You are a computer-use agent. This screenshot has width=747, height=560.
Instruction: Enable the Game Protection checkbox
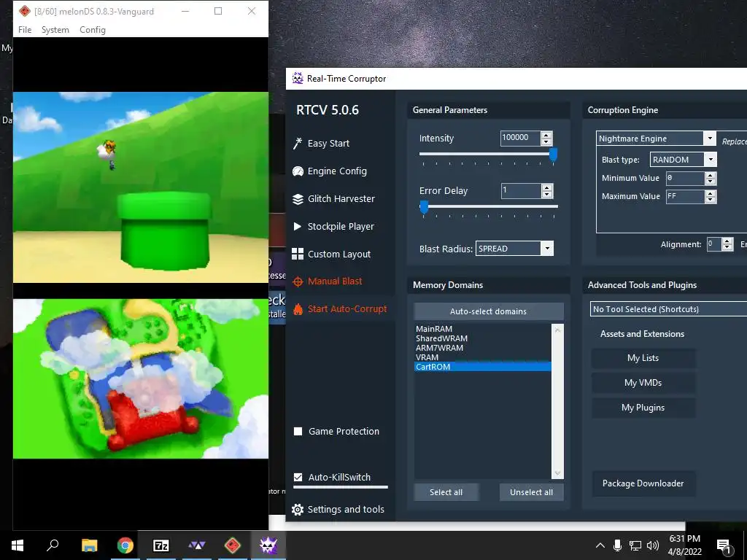[x=298, y=432]
